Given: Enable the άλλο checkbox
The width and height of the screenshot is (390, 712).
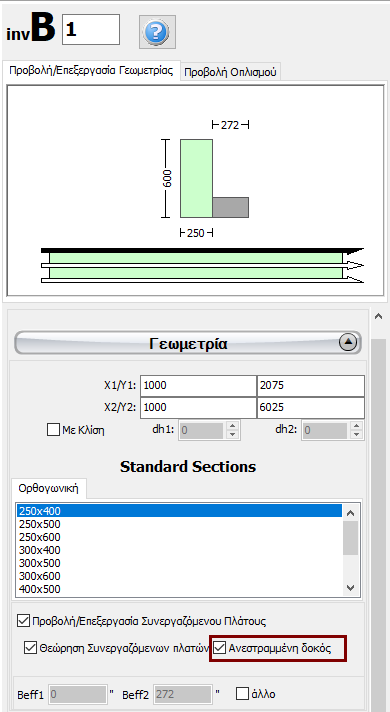Looking at the screenshot, I should (243, 694).
